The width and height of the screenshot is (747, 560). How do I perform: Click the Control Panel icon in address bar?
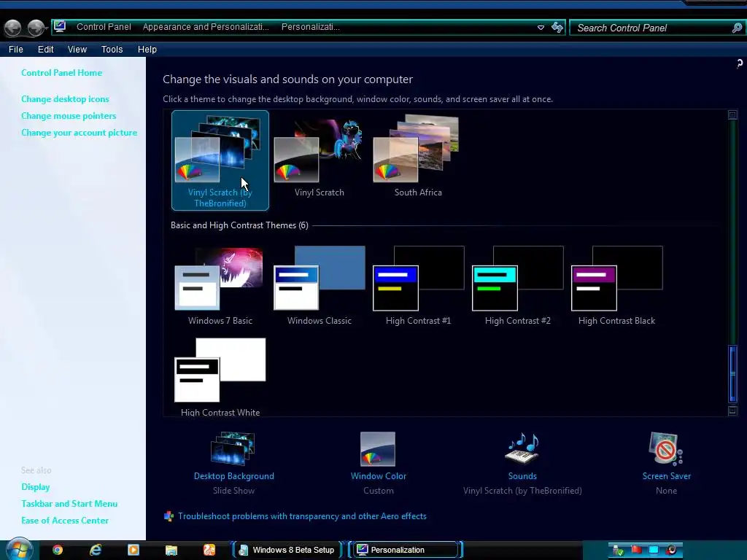[x=60, y=26]
